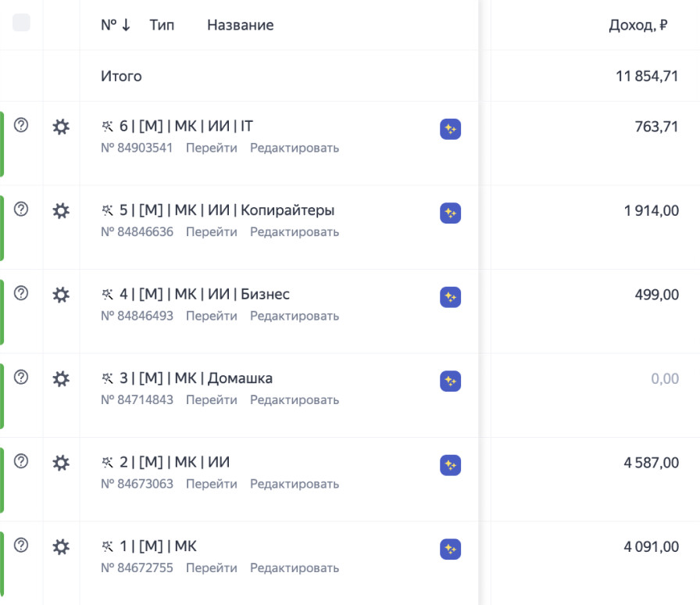Click the Название column header
Screen dimensions: 700x605
pos(240,25)
